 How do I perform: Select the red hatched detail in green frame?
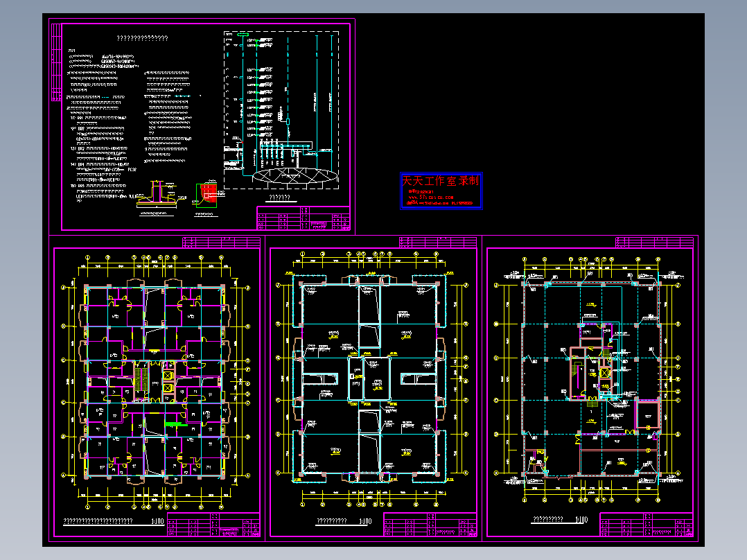click(207, 195)
